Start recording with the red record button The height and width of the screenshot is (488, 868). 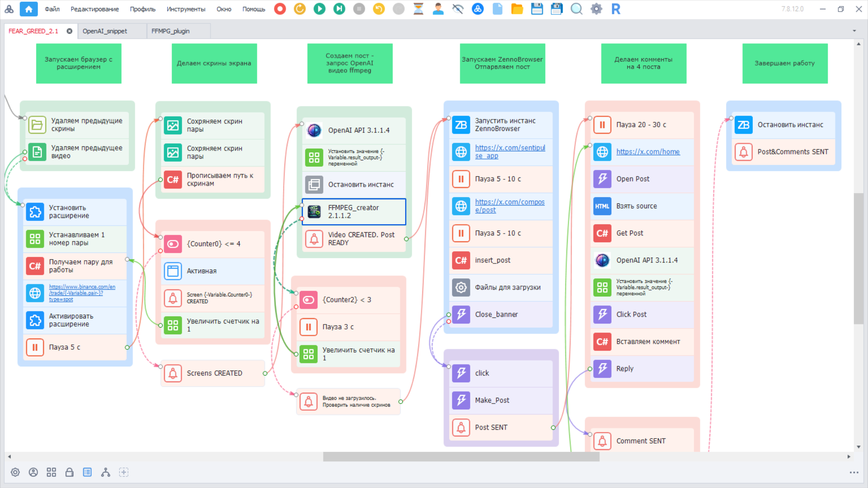[x=280, y=9]
